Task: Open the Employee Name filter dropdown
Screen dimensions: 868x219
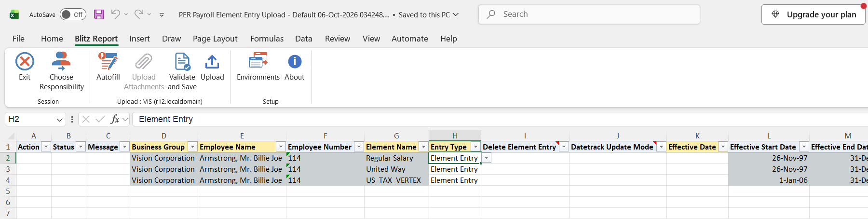Action: click(x=281, y=147)
